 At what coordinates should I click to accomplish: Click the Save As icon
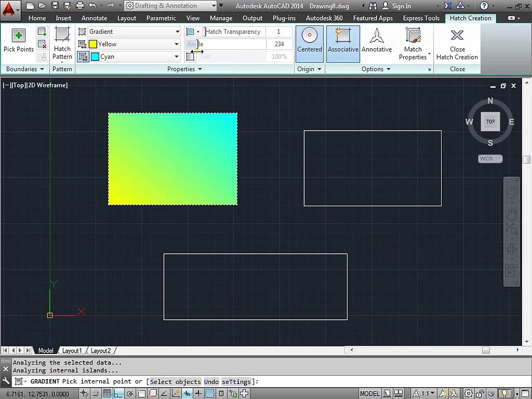click(67, 6)
